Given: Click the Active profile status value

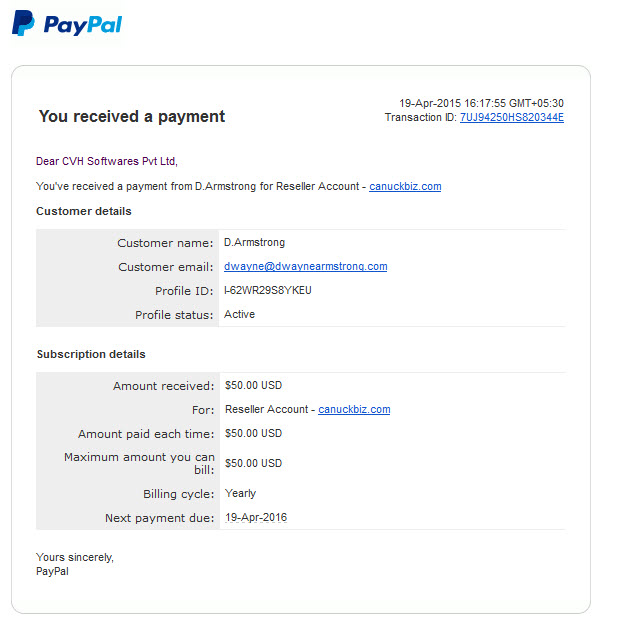Looking at the screenshot, I should (x=239, y=314).
